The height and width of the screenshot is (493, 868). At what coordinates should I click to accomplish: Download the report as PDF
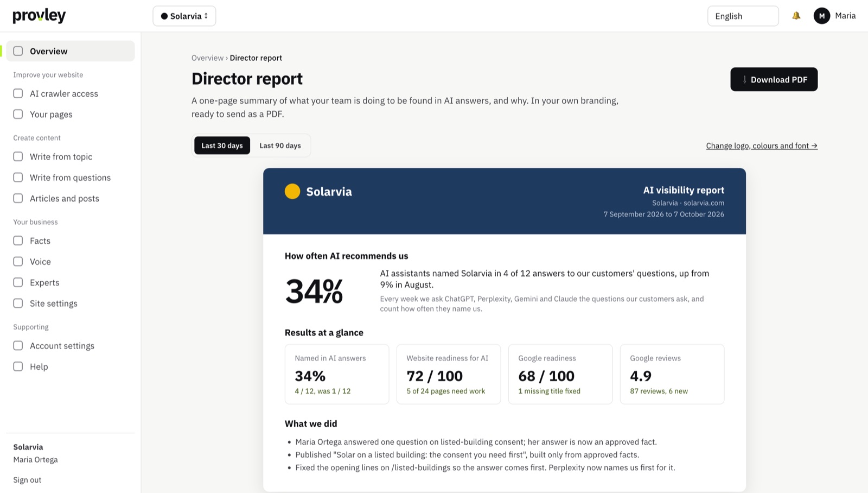[774, 79]
